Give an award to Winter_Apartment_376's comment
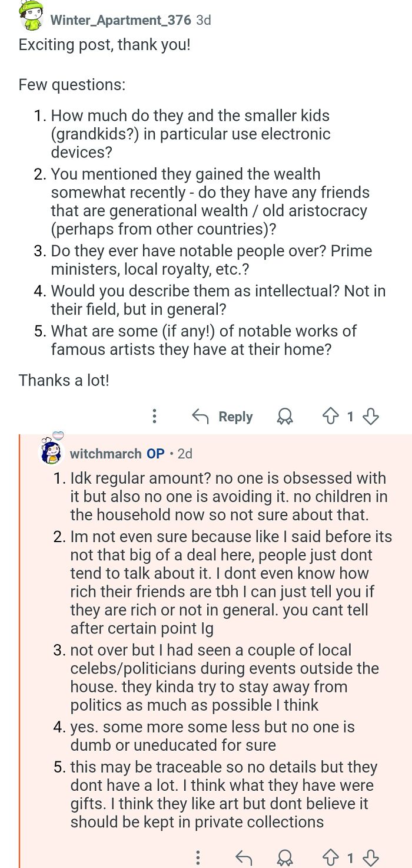The image size is (412, 868). [285, 417]
